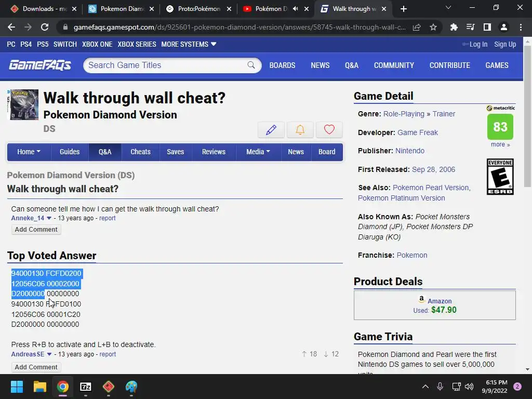This screenshot has width=532, height=399.
Task: Open the Q&A game tab
Action: [x=105, y=152]
